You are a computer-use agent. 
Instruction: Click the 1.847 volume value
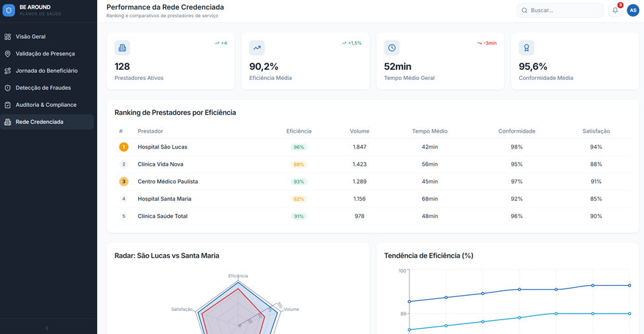pyautogui.click(x=359, y=147)
